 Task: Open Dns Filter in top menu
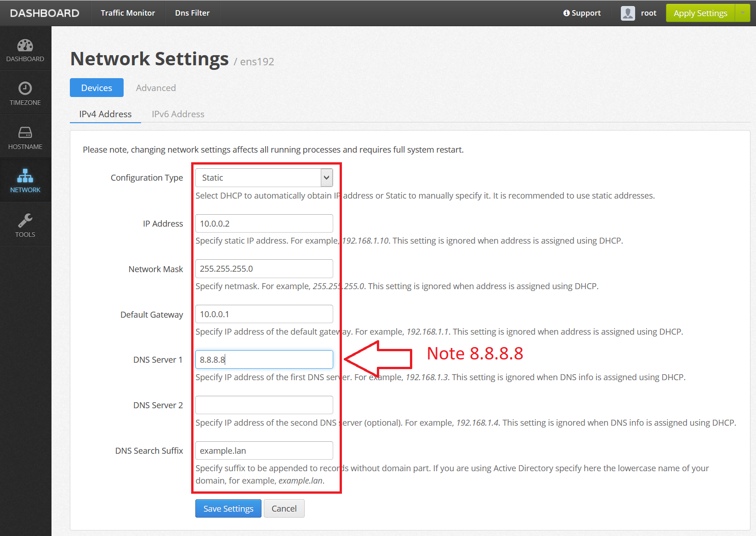[x=192, y=13]
